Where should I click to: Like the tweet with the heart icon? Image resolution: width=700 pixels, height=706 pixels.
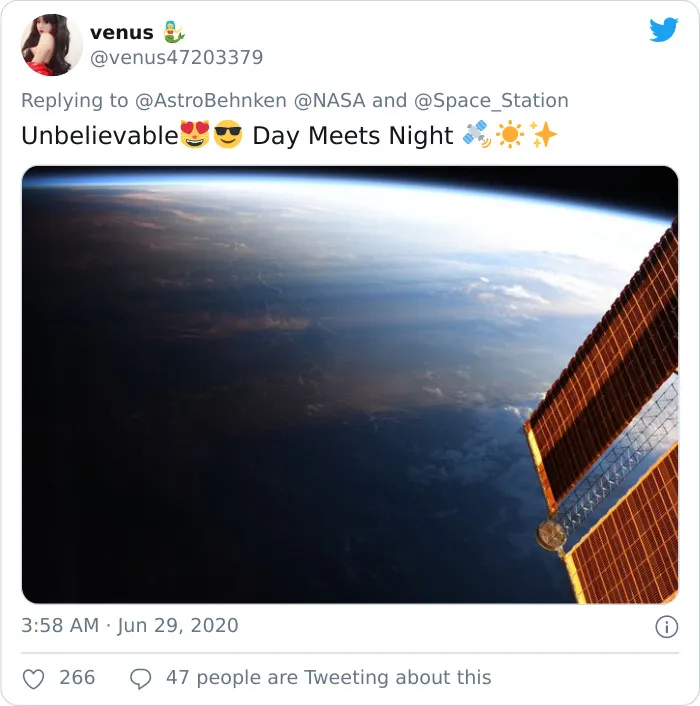(x=34, y=679)
